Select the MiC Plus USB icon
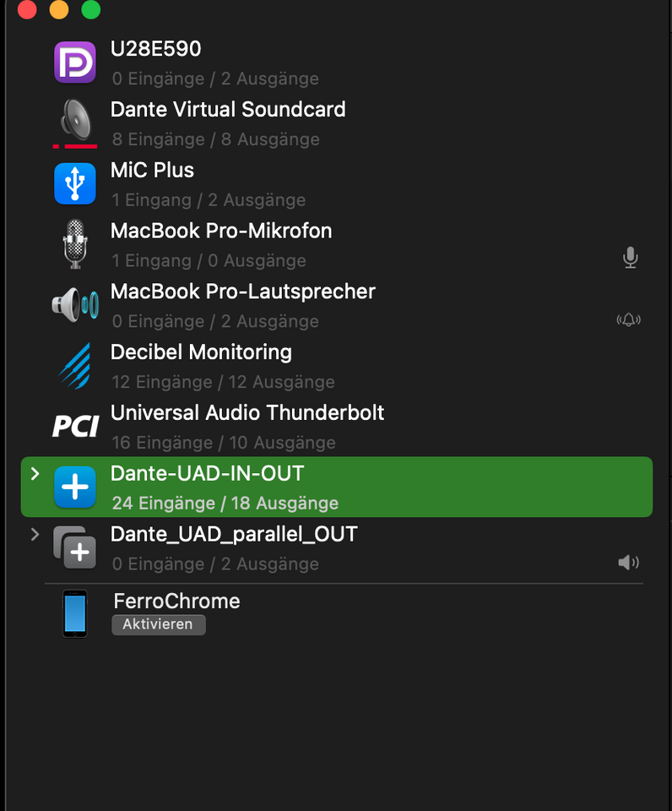 pyautogui.click(x=75, y=183)
